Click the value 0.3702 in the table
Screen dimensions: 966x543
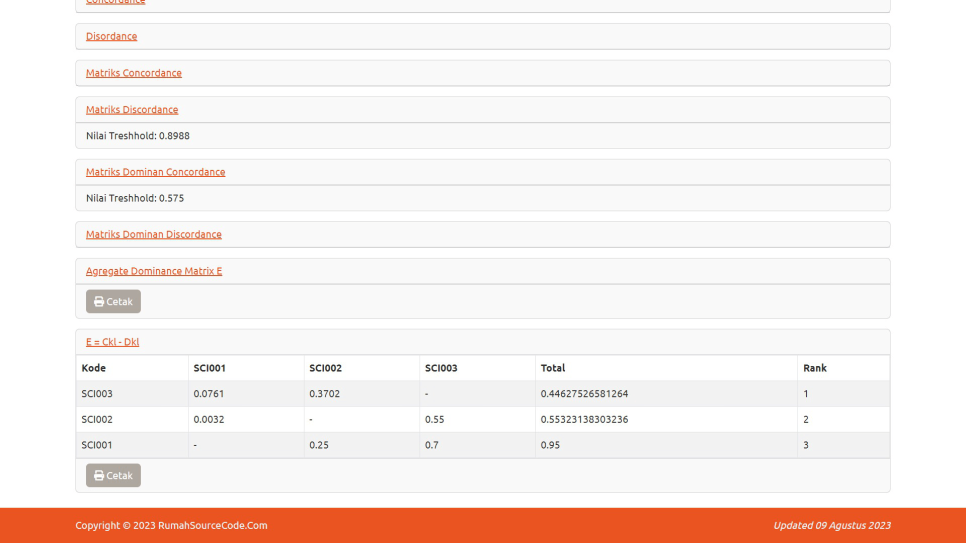click(325, 394)
